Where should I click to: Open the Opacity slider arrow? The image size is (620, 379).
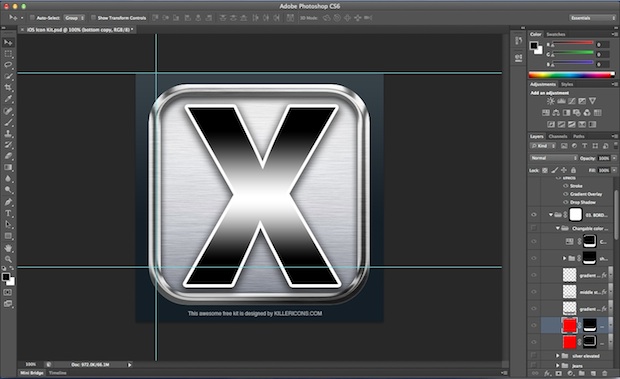coord(614,158)
